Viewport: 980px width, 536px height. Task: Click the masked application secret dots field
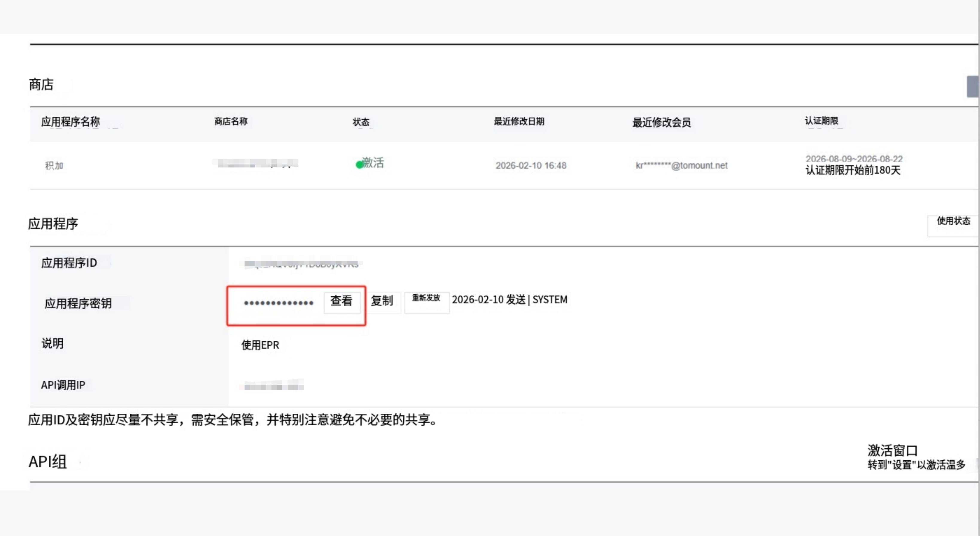[278, 303]
